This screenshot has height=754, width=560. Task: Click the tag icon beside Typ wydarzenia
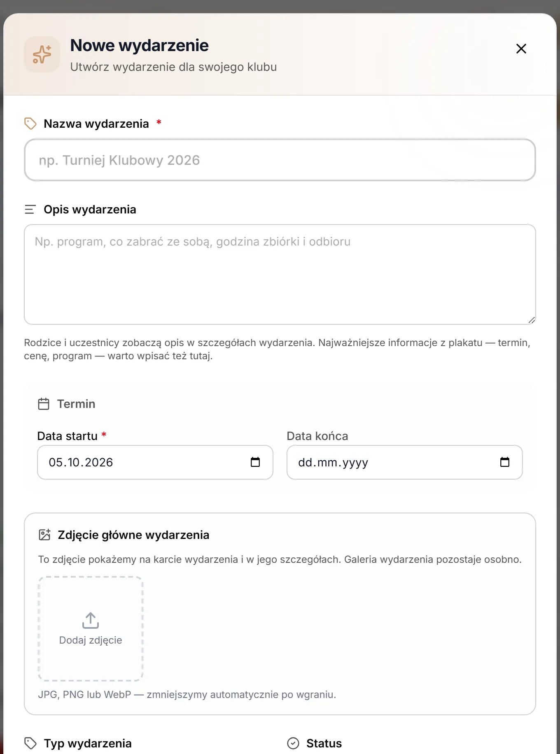pos(30,743)
